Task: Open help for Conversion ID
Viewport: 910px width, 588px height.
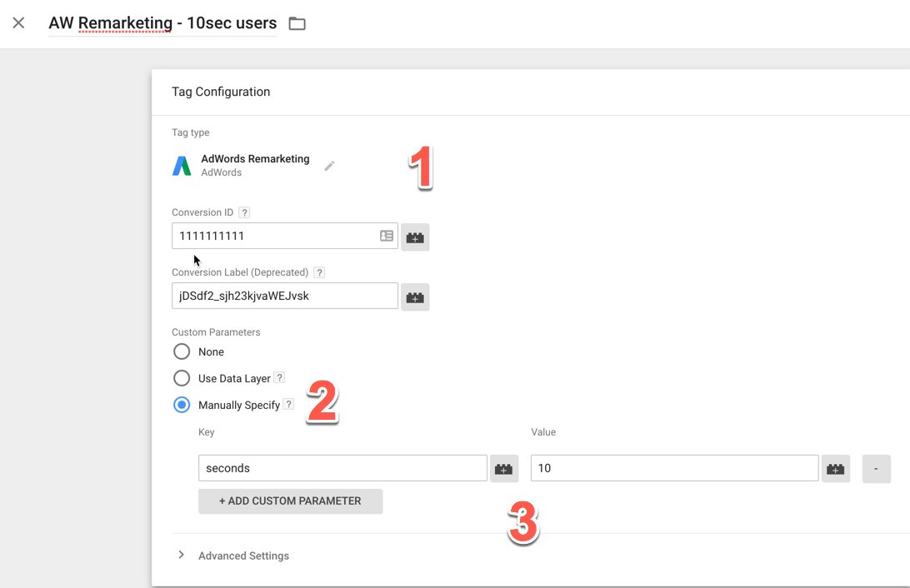Action: click(244, 212)
